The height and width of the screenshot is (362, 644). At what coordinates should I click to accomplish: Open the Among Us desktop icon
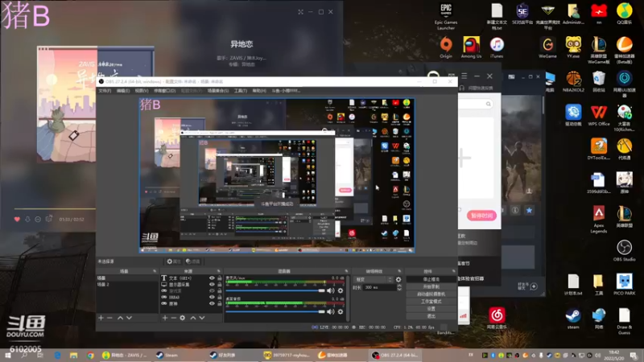click(471, 47)
